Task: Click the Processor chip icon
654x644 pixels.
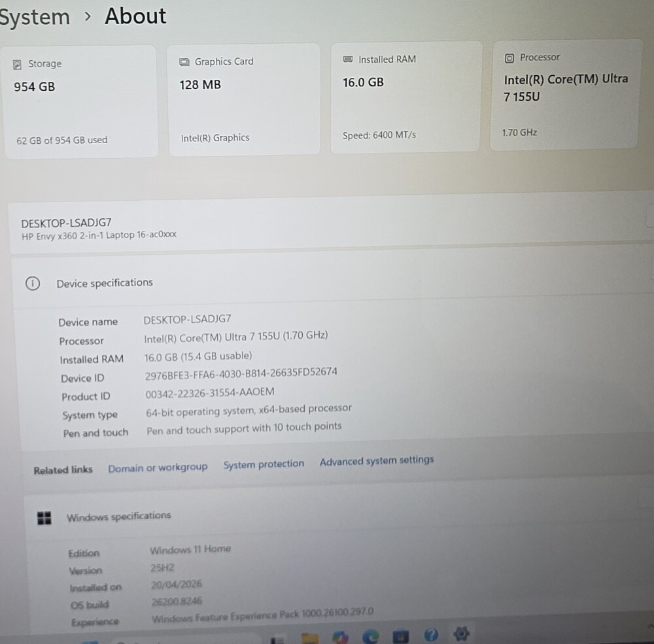Action: pos(509,58)
